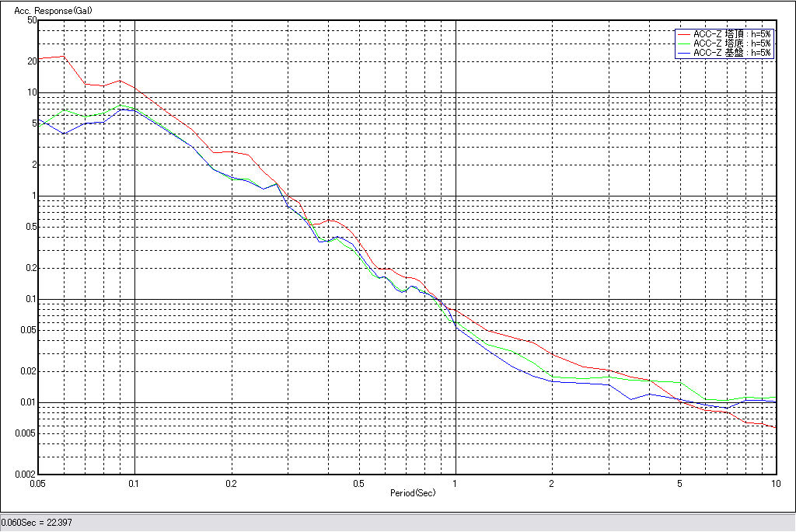Select the ACC-Z 塔頂 h=5% legend label
796x532 pixels.
(731, 34)
